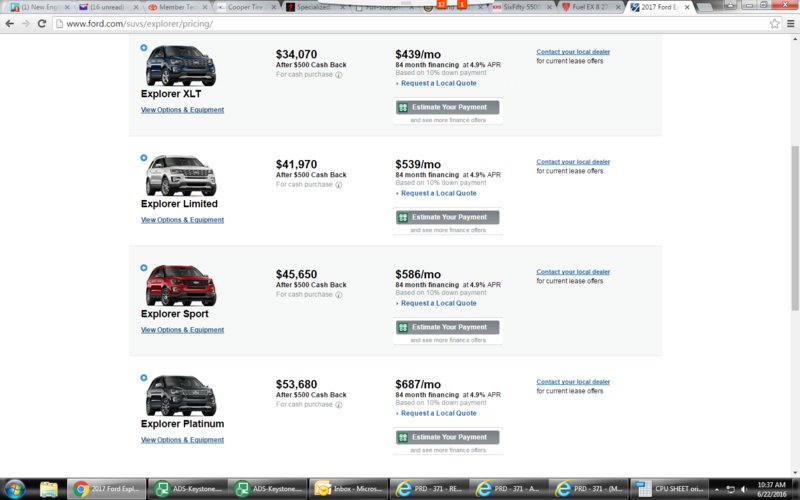Switch to the '(16 unread)' mail tab
The width and height of the screenshot is (800, 500).
click(109, 7)
